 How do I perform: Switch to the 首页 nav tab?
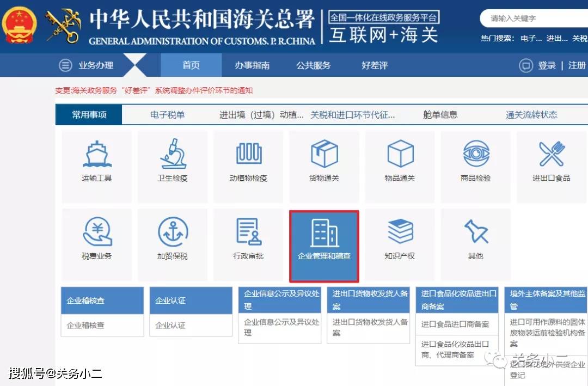[191, 65]
